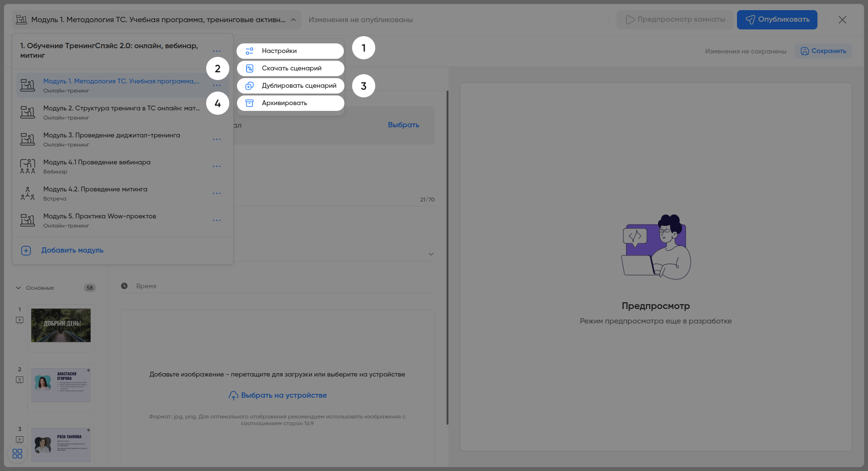Click the meeting icon for Модуль 4.2

[x=27, y=193]
